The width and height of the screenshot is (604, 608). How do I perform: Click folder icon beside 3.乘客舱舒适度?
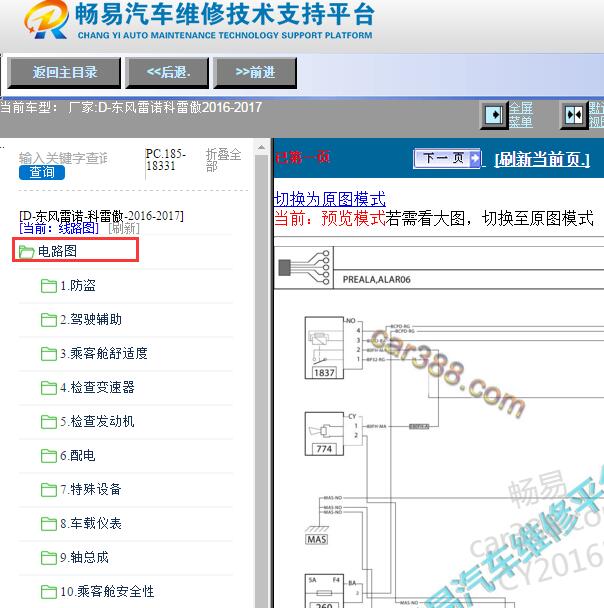[x=49, y=354]
